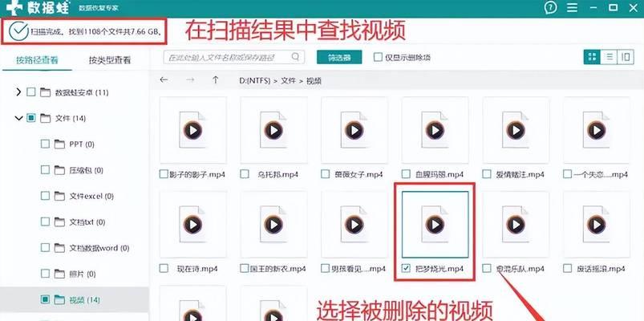The height and width of the screenshot is (321, 644).
Task: Click the 影子的影子.mp4 video file icon
Action: pyautogui.click(x=192, y=130)
